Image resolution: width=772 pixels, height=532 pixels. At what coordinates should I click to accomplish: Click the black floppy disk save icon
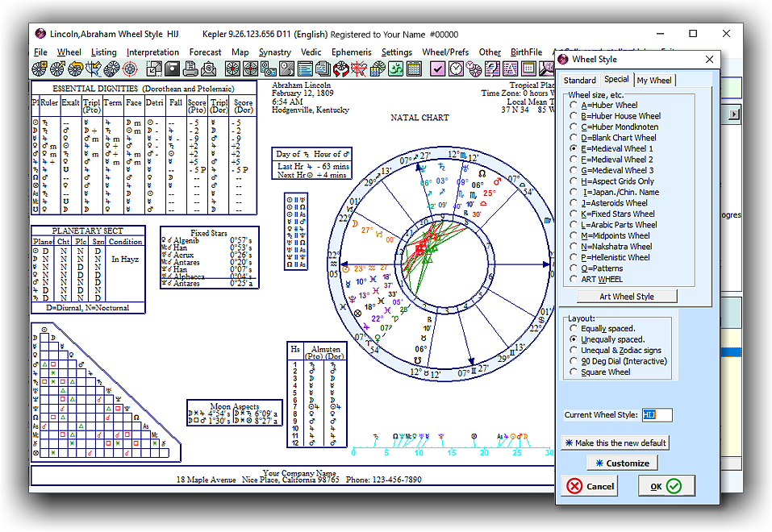(x=172, y=69)
